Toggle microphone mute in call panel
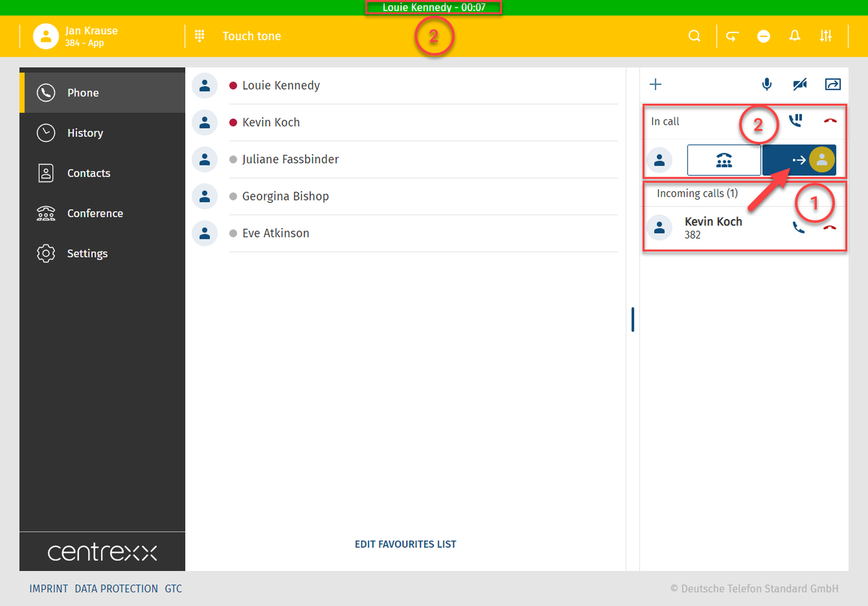868x606 pixels. [x=767, y=84]
